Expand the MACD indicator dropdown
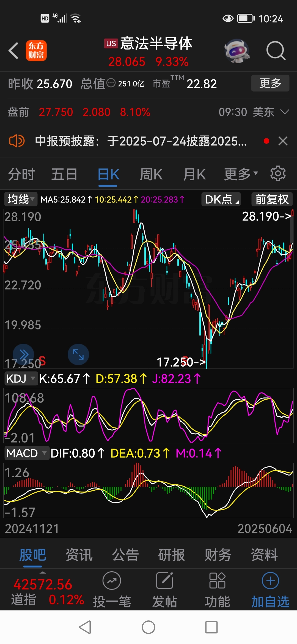297x644 pixels. (27, 453)
